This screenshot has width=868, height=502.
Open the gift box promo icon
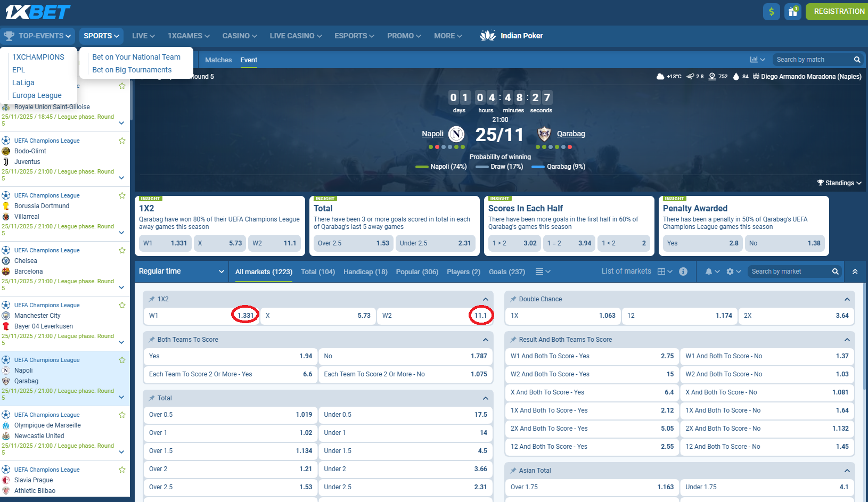coord(793,11)
